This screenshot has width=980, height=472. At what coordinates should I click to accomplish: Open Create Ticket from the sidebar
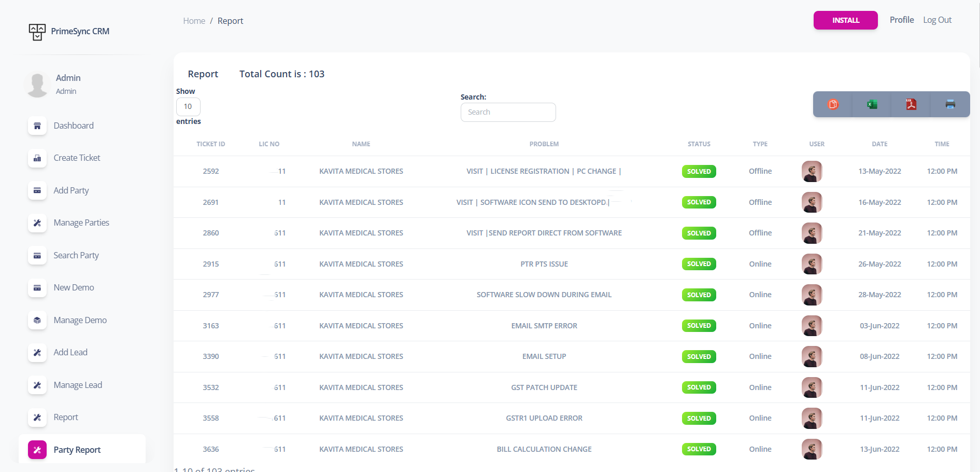77,158
